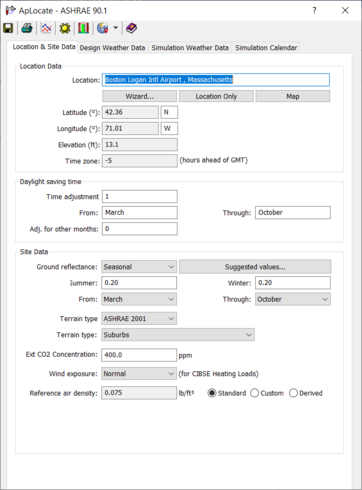Click the ApLocate app icon in title bar
The width and height of the screenshot is (362, 490).
[x=10, y=11]
